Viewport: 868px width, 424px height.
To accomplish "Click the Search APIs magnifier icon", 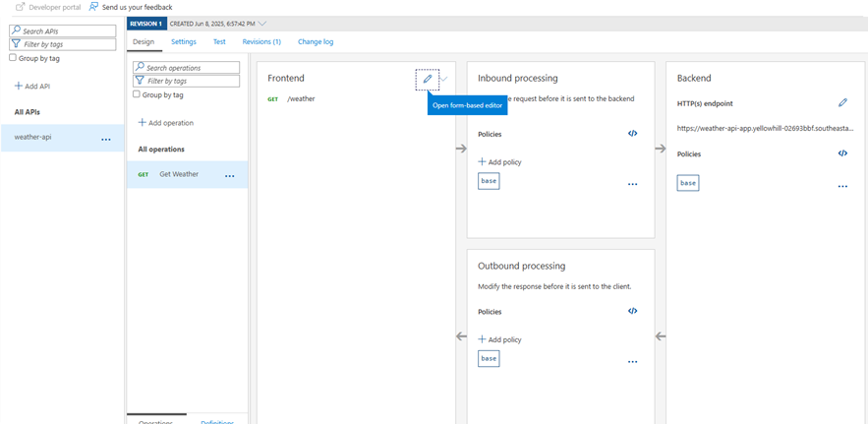I will pos(16,31).
